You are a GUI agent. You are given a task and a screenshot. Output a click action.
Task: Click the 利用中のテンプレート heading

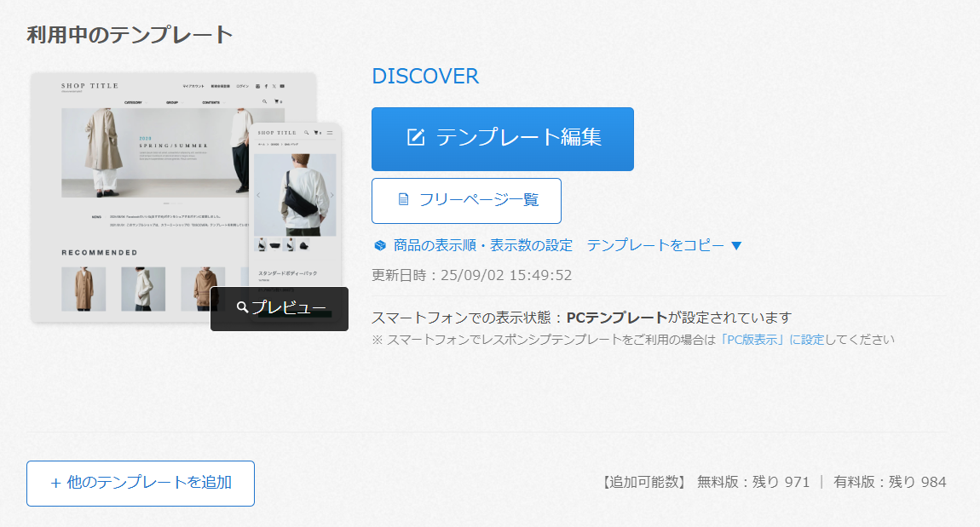click(130, 35)
